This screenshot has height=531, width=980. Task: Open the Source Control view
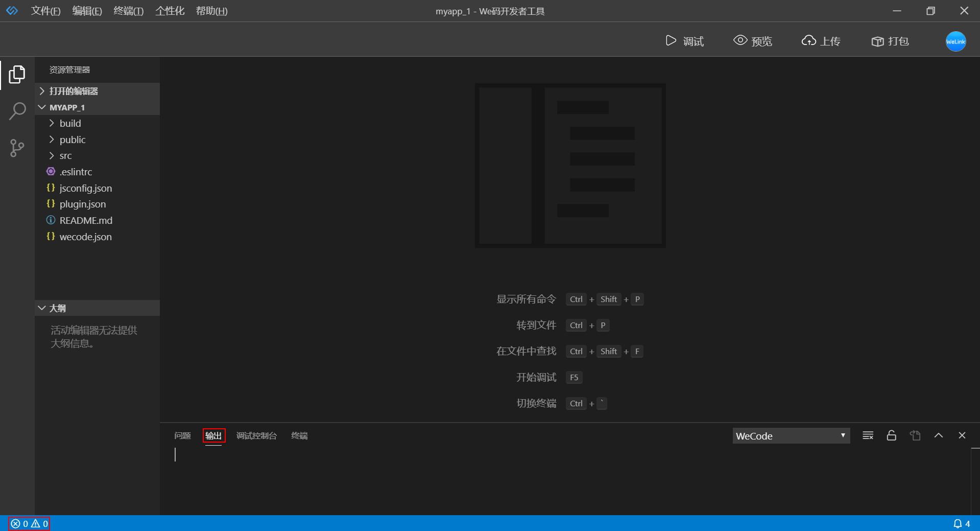pos(17,148)
